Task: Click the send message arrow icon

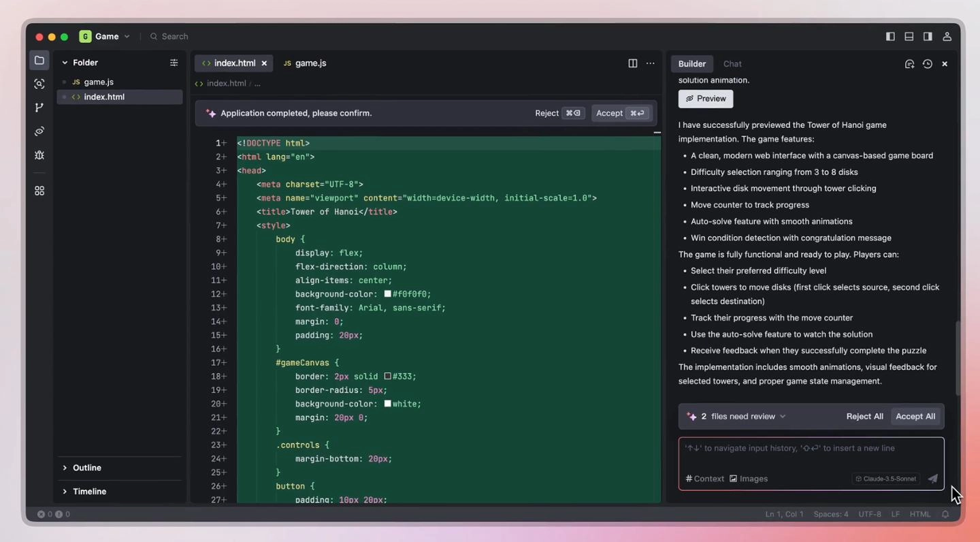Action: pyautogui.click(x=932, y=479)
